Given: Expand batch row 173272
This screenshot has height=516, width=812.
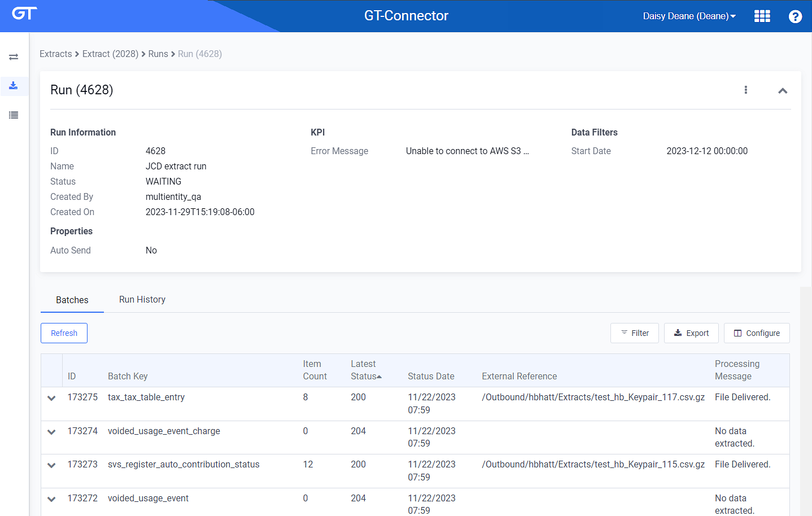Looking at the screenshot, I should 51,499.
